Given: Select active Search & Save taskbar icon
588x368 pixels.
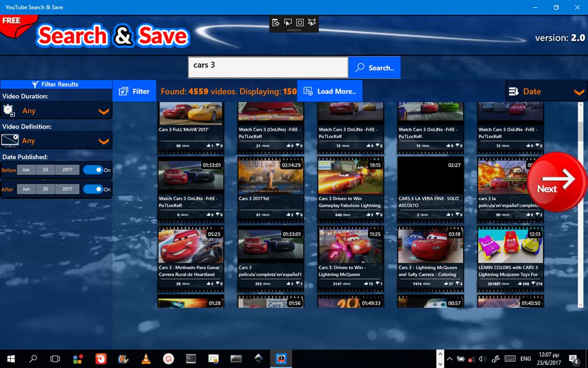Looking at the screenshot, I should tap(281, 359).
